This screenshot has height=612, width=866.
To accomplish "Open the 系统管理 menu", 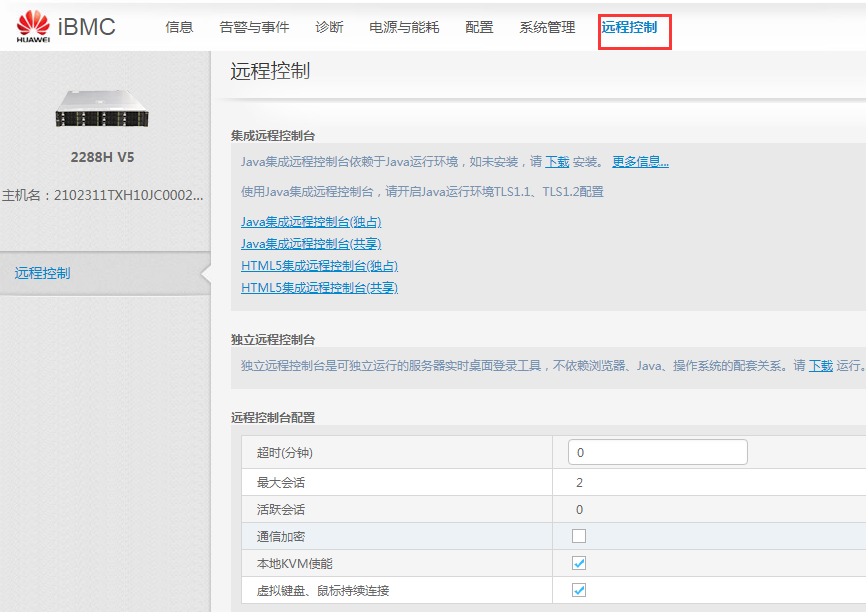I will click(547, 27).
